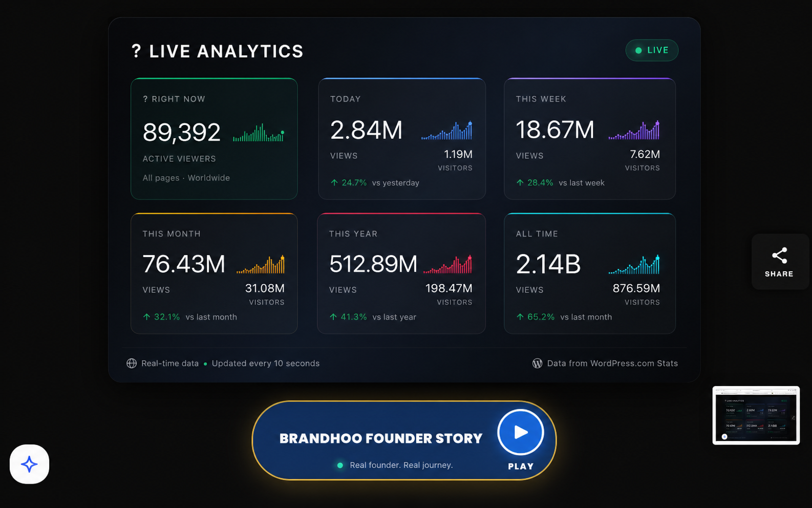The width and height of the screenshot is (812, 508).
Task: Click the WordPress logo icon in footer
Action: click(537, 363)
